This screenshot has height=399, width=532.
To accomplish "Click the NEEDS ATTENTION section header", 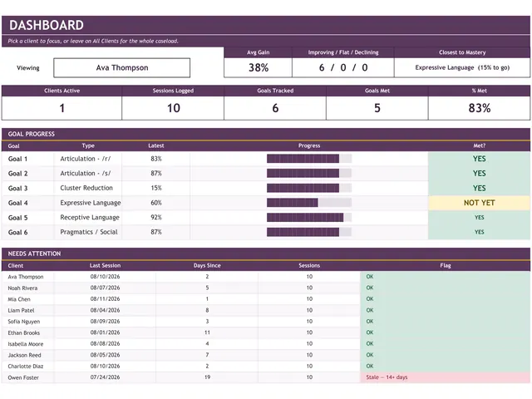I will coord(266,254).
